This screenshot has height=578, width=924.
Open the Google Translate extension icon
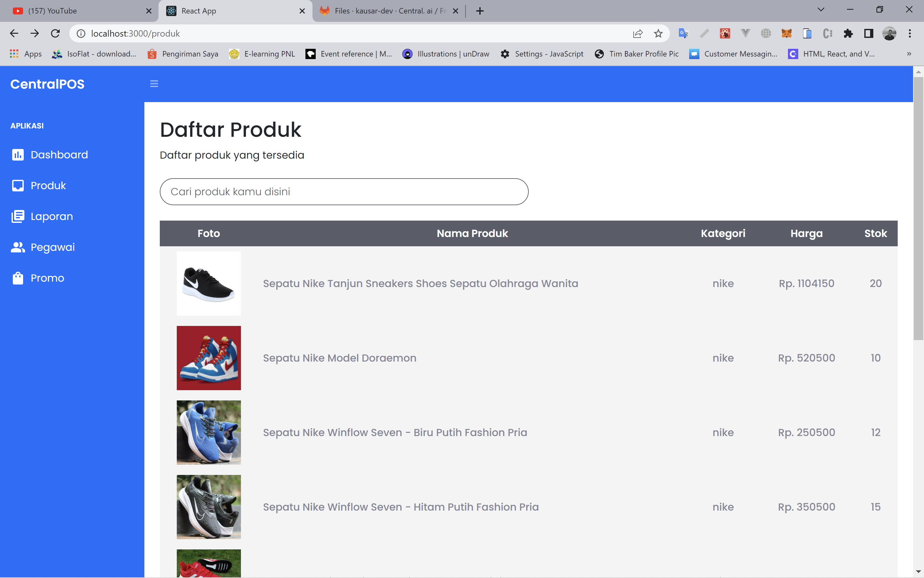[683, 34]
